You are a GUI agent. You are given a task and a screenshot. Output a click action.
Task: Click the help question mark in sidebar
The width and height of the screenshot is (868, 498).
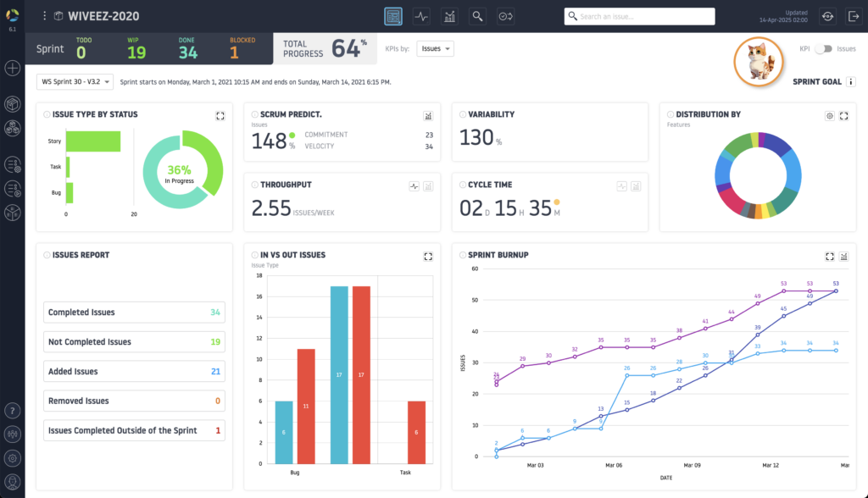point(13,410)
